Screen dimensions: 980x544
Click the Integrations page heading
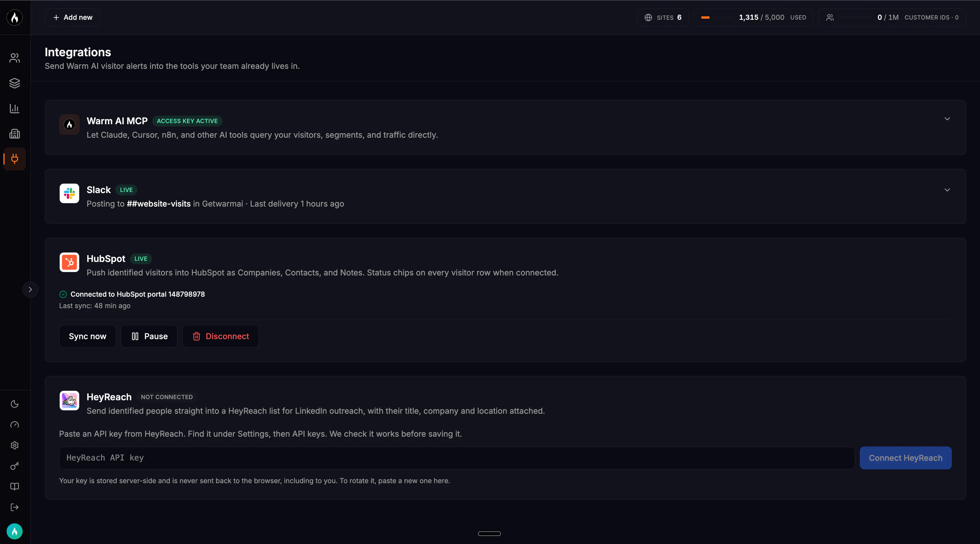[78, 52]
